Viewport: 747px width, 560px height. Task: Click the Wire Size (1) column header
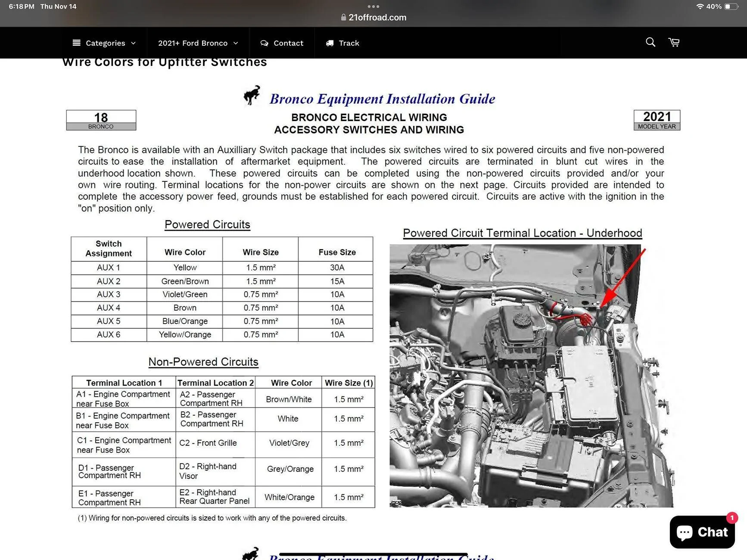tap(349, 383)
